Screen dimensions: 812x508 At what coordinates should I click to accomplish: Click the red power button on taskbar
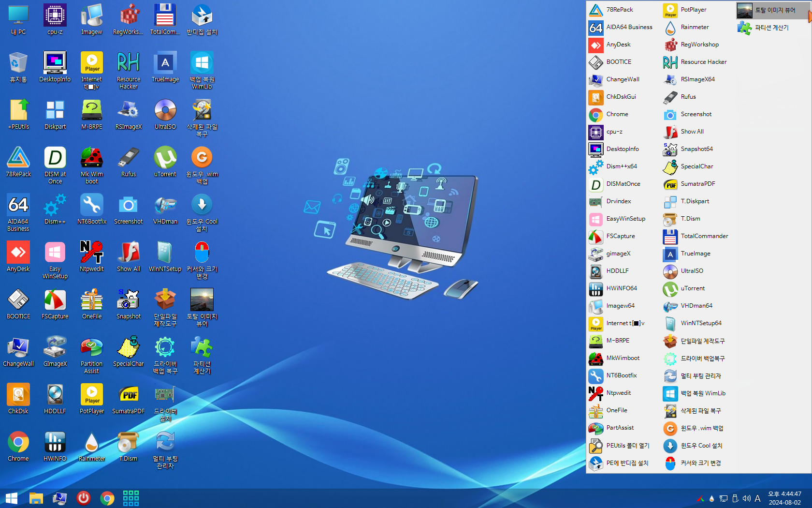(84, 498)
